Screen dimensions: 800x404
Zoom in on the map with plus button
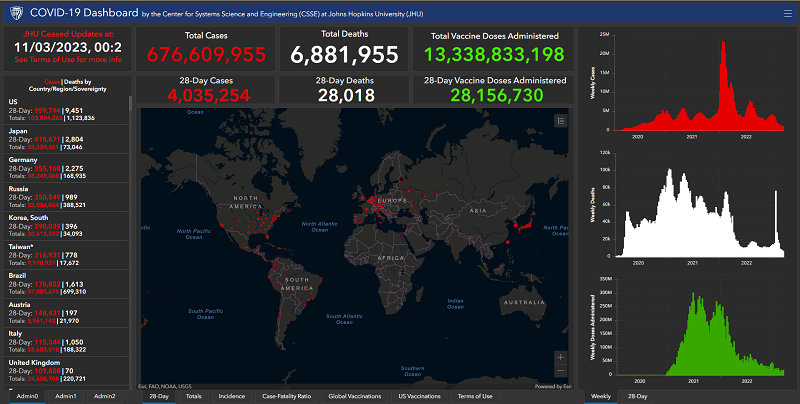click(560, 357)
